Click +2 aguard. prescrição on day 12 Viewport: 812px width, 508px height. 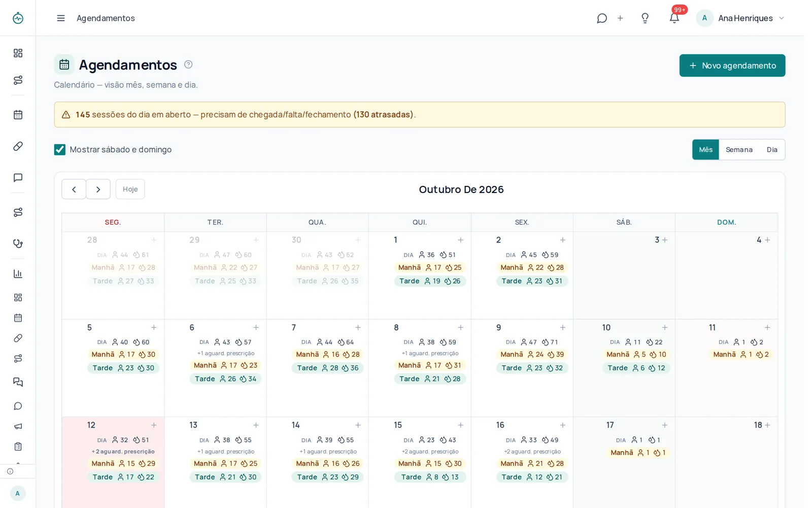click(123, 452)
